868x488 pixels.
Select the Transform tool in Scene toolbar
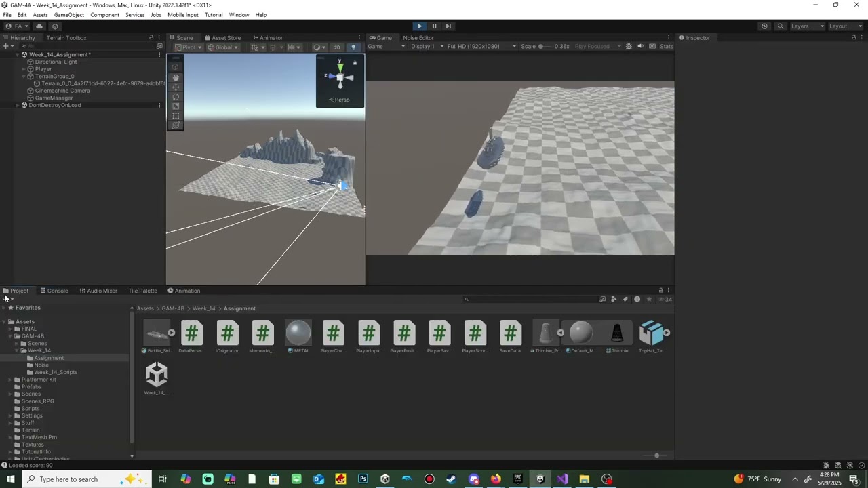tap(176, 125)
